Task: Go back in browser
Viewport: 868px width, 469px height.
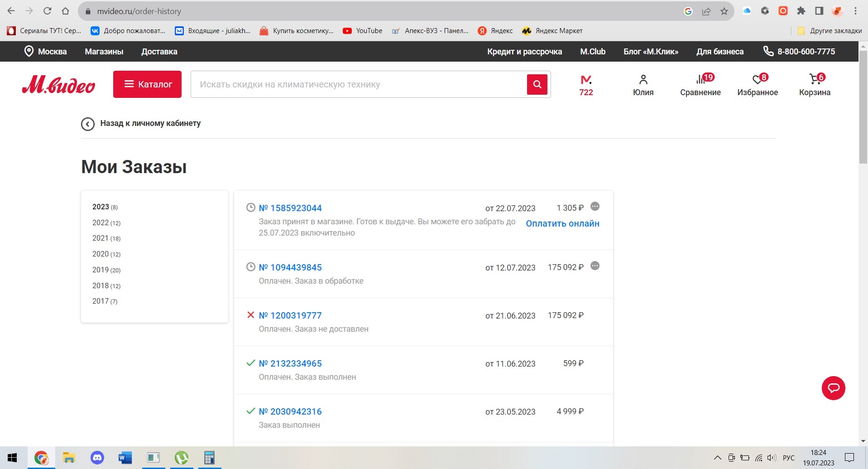Action: tap(11, 11)
